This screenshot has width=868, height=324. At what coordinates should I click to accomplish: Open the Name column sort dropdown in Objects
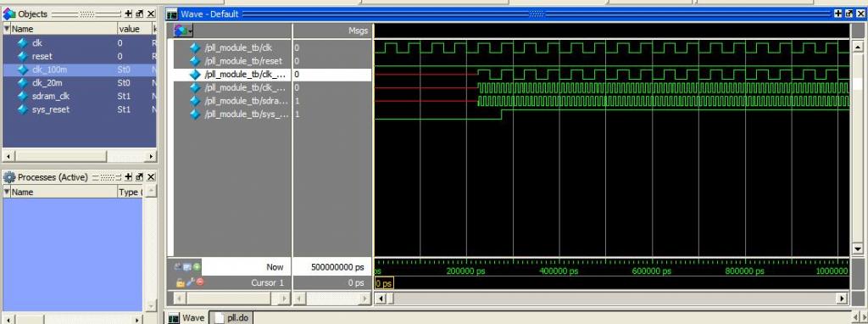[x=7, y=29]
